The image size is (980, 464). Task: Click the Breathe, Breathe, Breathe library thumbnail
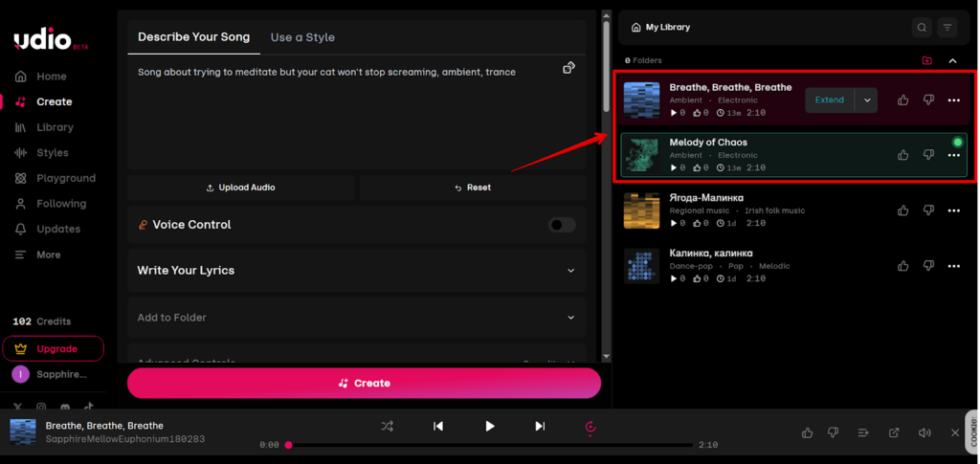coord(642,99)
